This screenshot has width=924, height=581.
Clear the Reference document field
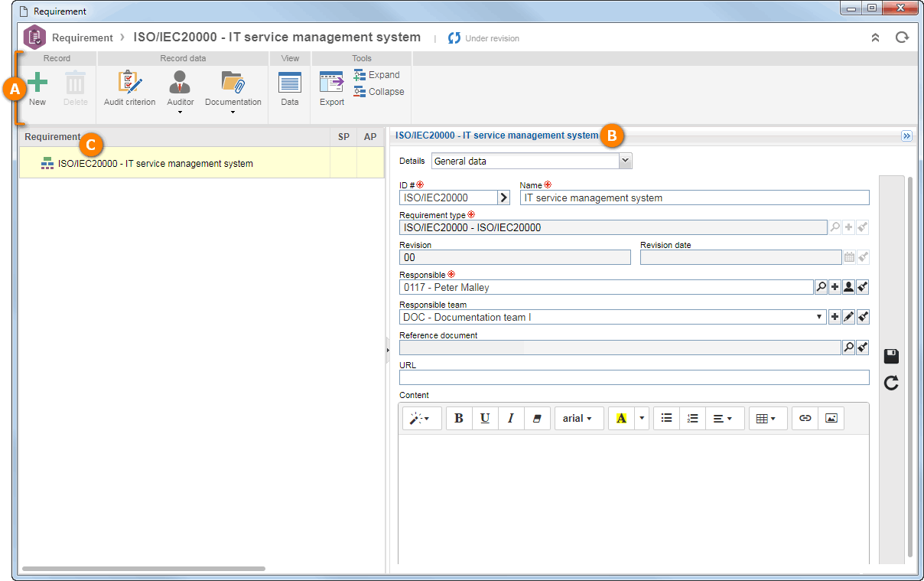tap(863, 348)
